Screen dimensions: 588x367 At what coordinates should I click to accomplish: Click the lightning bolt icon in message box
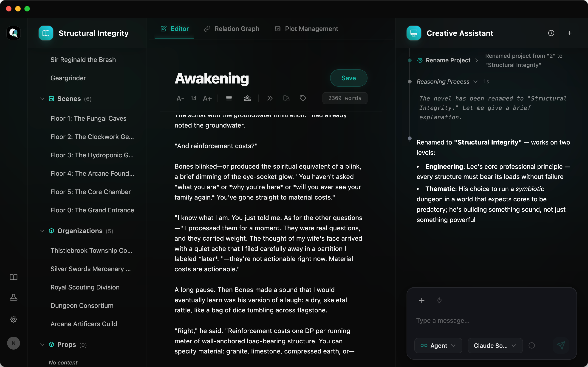tap(439, 300)
